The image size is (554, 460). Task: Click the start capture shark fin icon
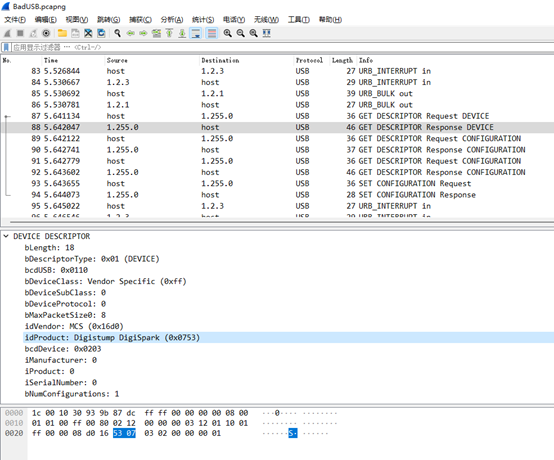(x=7, y=33)
